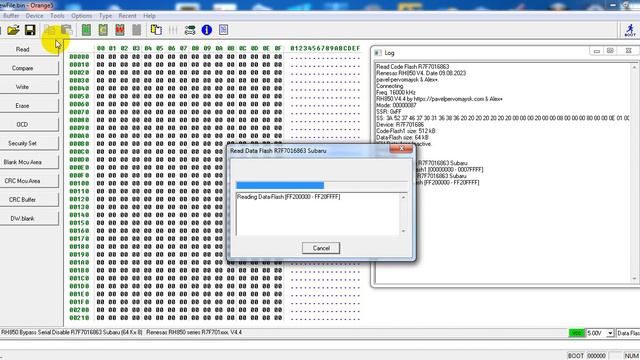The image size is (640, 360).
Task: Open the Options menu
Action: (x=82, y=16)
